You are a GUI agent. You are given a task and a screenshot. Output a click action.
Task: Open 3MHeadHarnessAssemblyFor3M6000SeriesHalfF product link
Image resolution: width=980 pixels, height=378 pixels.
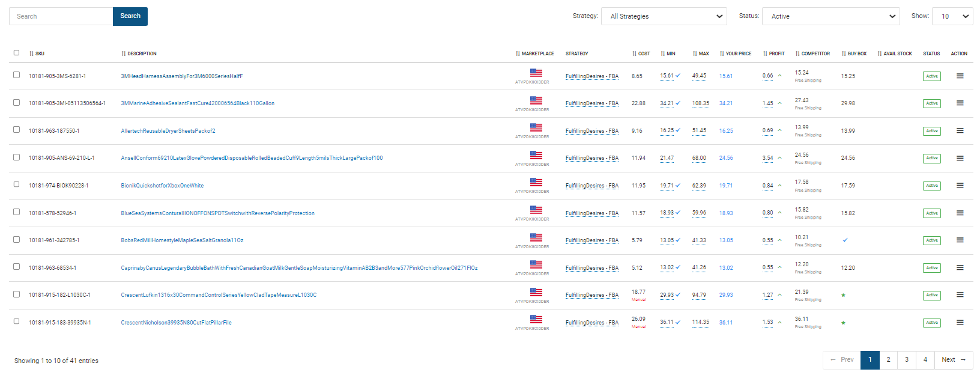coord(182,76)
